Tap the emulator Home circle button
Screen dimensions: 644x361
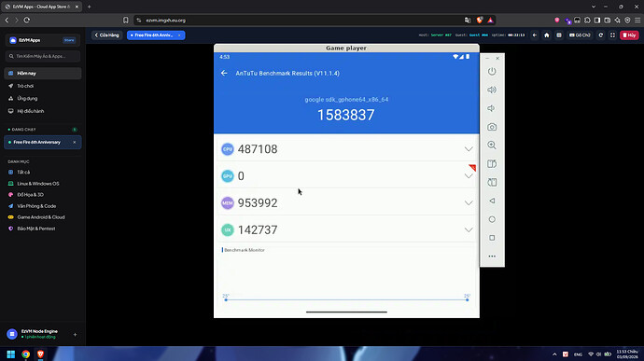tap(492, 219)
